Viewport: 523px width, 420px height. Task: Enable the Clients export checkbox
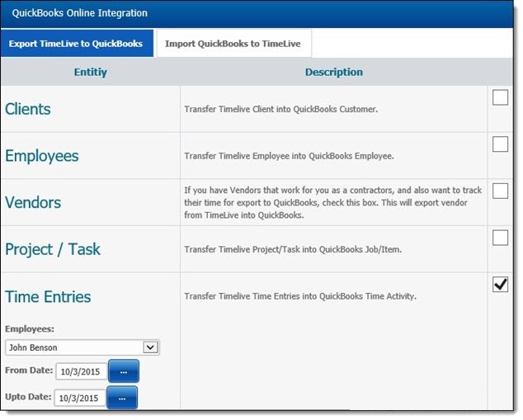pos(500,97)
